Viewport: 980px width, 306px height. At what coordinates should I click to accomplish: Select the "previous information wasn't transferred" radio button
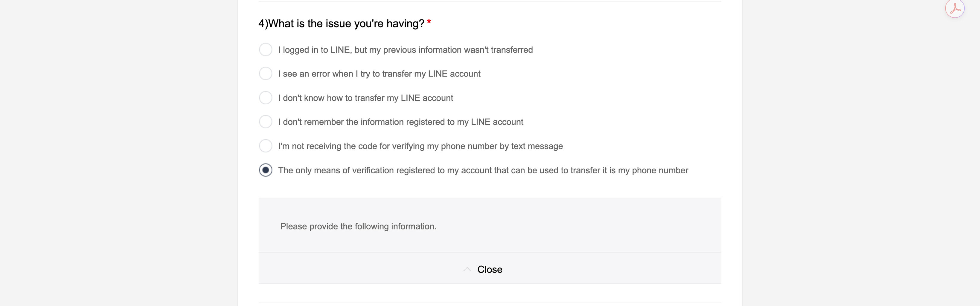[x=266, y=49]
